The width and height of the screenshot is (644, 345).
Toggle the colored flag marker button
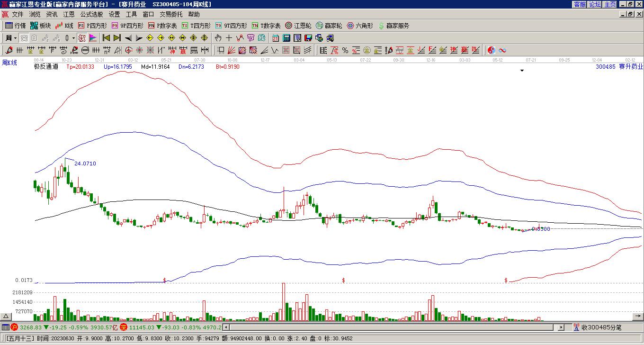click(93, 38)
